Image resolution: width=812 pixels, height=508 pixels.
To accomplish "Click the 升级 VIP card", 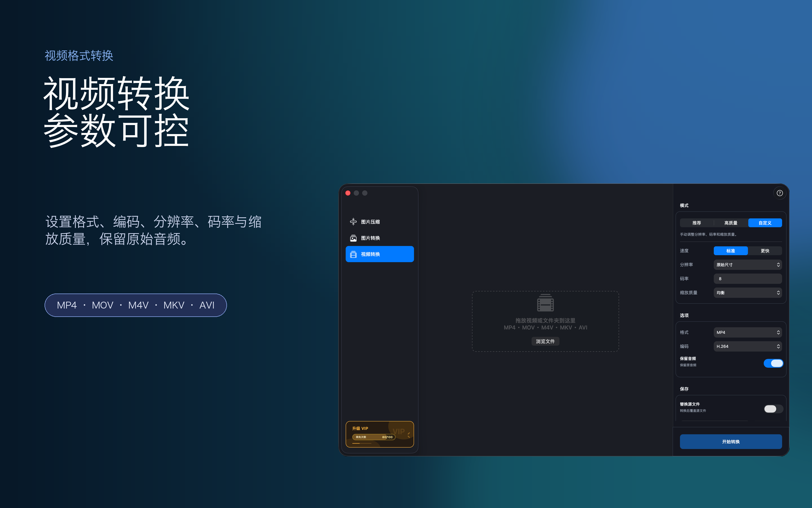I will (379, 434).
